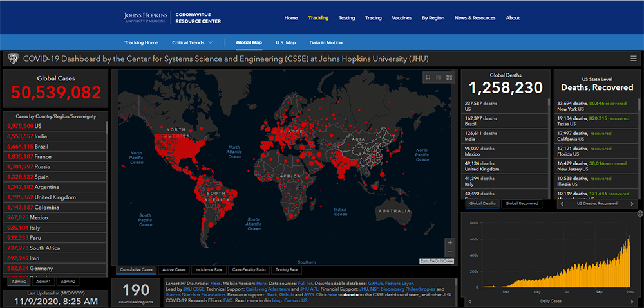Switch to the U.S. Map tab

tap(285, 42)
